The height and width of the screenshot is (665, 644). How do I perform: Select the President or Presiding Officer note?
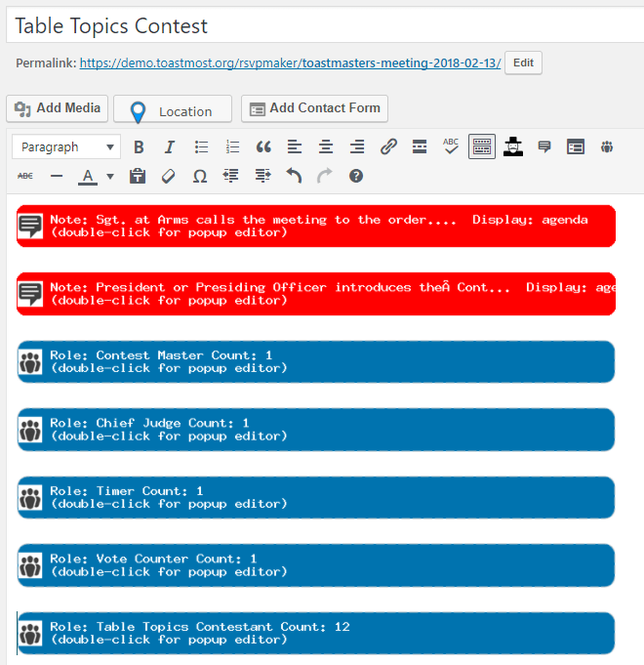tap(316, 294)
